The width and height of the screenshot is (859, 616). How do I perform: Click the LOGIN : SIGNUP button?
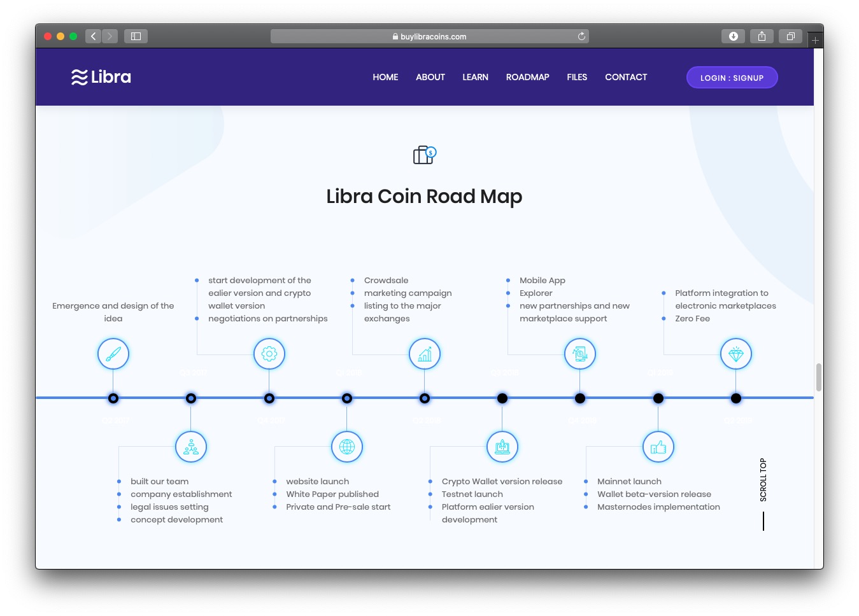click(732, 78)
